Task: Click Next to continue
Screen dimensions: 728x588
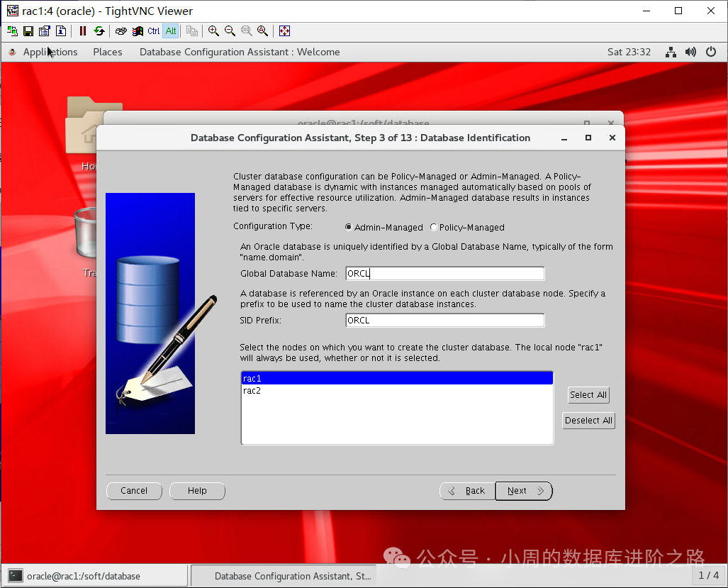Action: pos(524,491)
